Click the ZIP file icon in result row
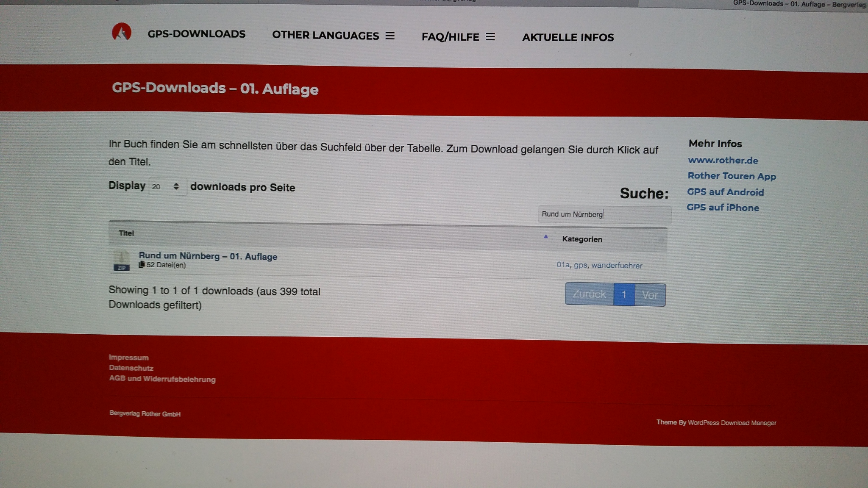 [x=122, y=261]
